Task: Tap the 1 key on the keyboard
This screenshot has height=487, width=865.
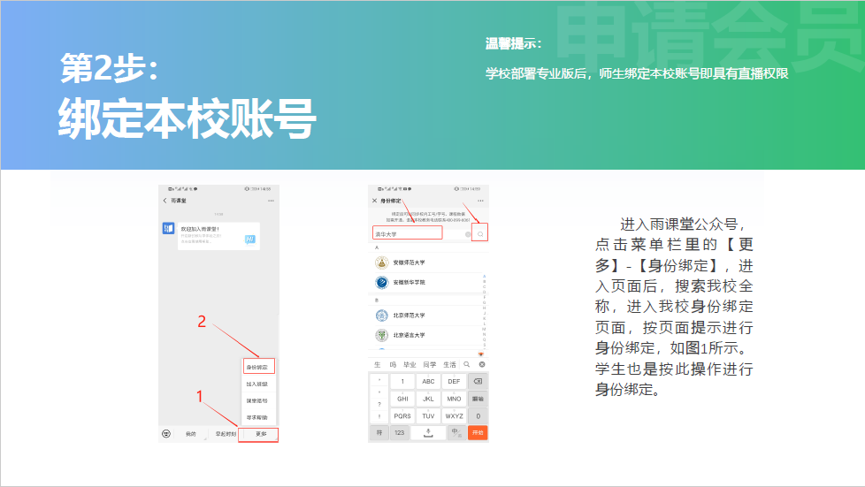Action: coord(402,381)
